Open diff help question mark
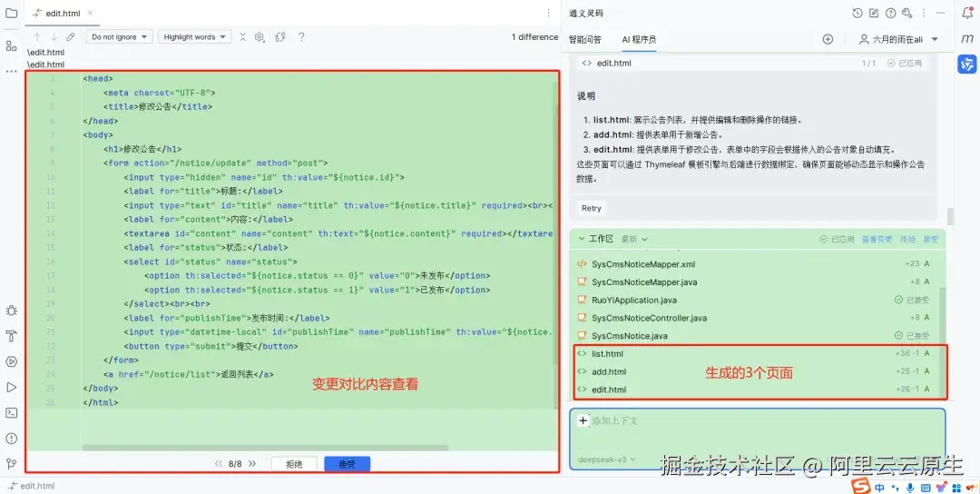Viewport: 980px width, 494px height. click(x=301, y=37)
